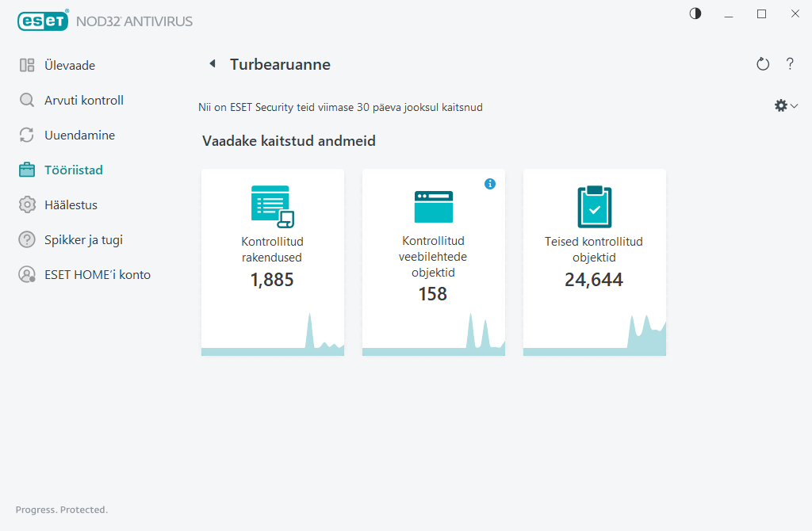Click the Spikker ja tugi question icon

(x=27, y=239)
